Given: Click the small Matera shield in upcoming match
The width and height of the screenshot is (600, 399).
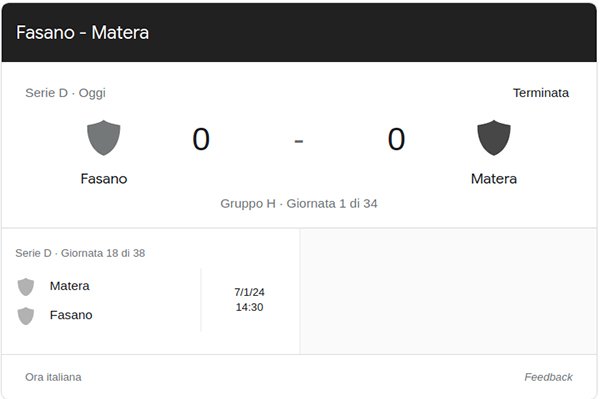Looking at the screenshot, I should pyautogui.click(x=26, y=287).
